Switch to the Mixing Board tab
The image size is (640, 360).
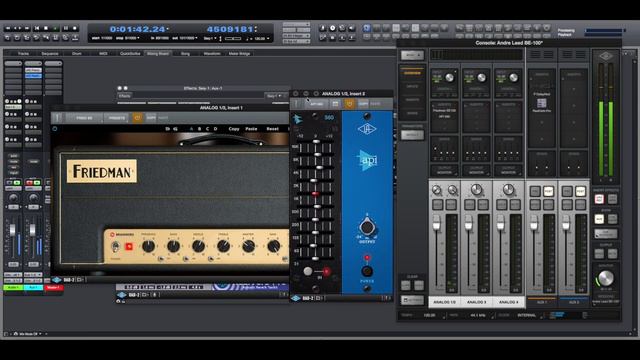coord(158,53)
